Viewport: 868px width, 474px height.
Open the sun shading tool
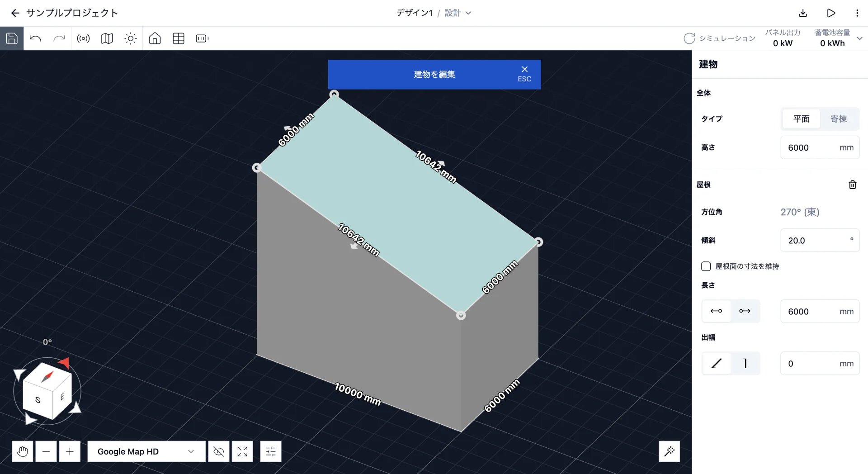click(x=131, y=38)
